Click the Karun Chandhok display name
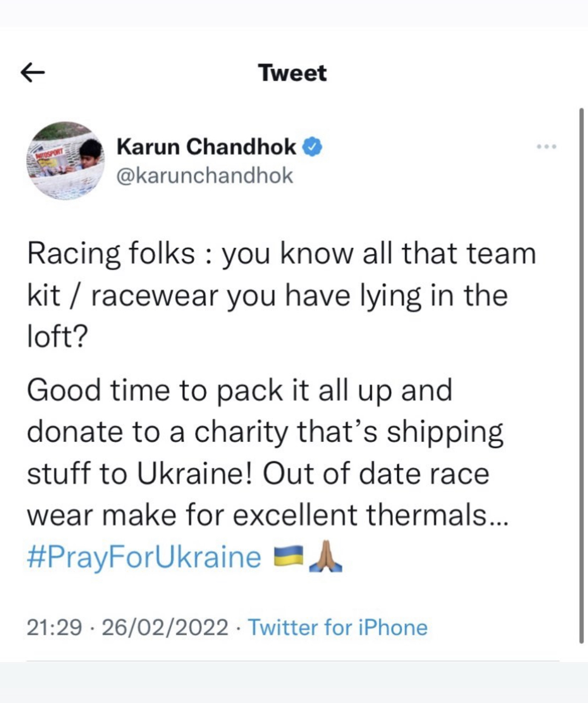This screenshot has height=703, width=588. click(x=206, y=147)
